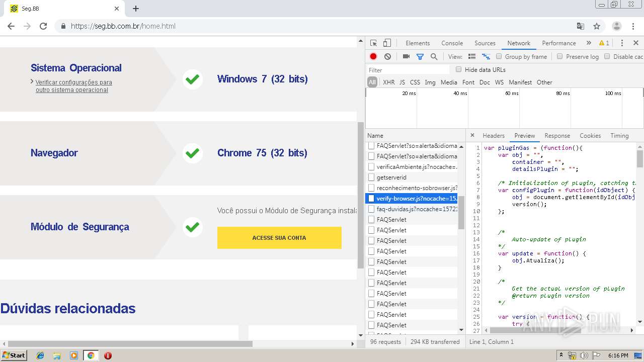Screen dimensions: 644x362
Task: Enable Group by frame checkbox
Action: (499, 56)
